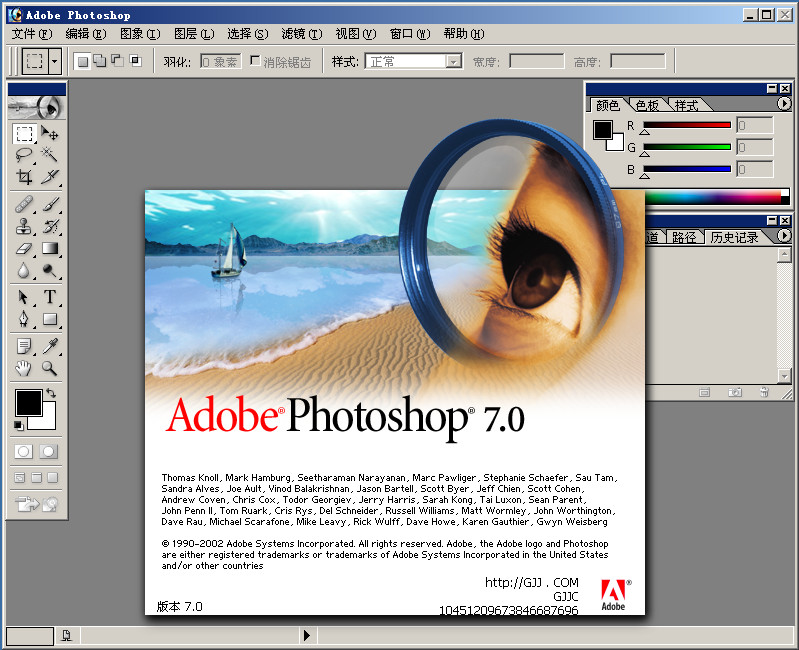Click the blue B slider
The image size is (799, 650).
pyautogui.click(x=687, y=169)
